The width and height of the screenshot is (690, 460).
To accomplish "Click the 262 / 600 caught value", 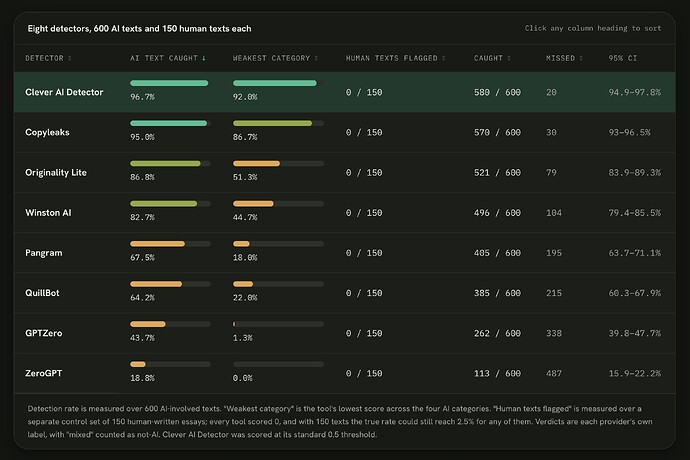I will [x=497, y=333].
